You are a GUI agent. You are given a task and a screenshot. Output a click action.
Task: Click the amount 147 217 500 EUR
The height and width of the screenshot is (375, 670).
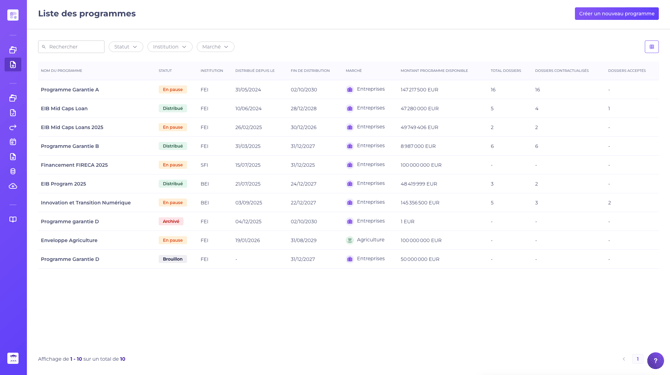click(419, 90)
